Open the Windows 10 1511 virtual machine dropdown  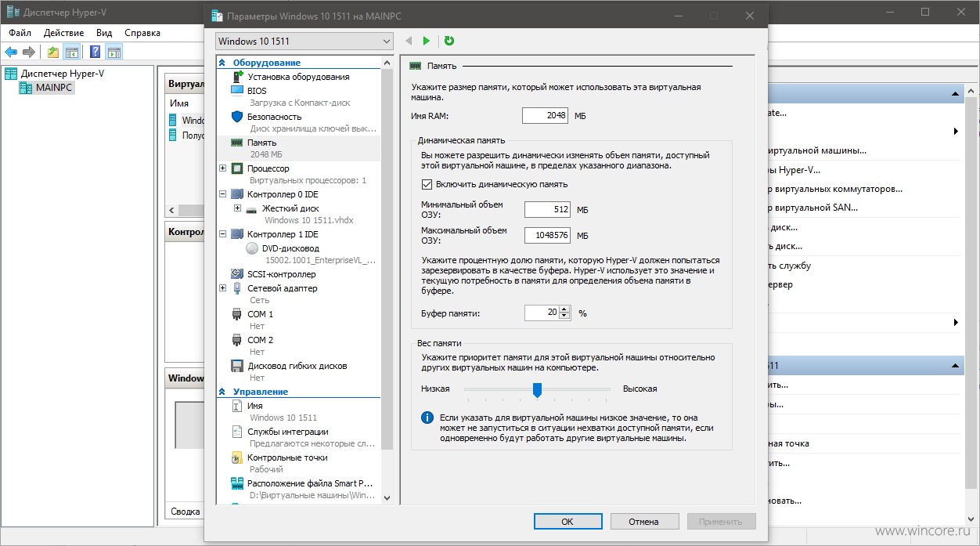(x=304, y=41)
